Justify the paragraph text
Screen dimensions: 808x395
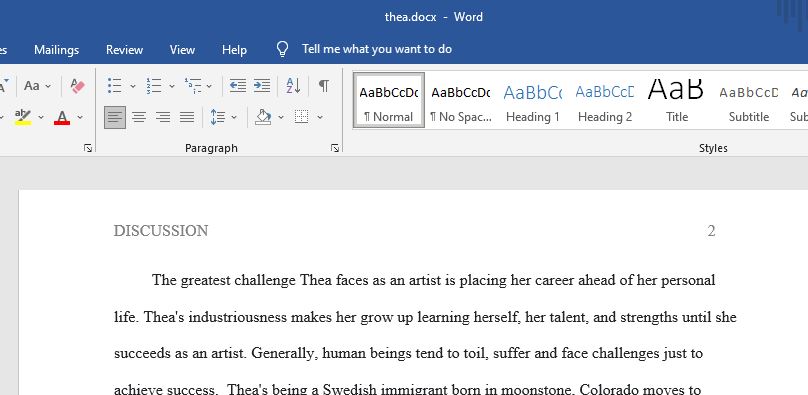[187, 117]
